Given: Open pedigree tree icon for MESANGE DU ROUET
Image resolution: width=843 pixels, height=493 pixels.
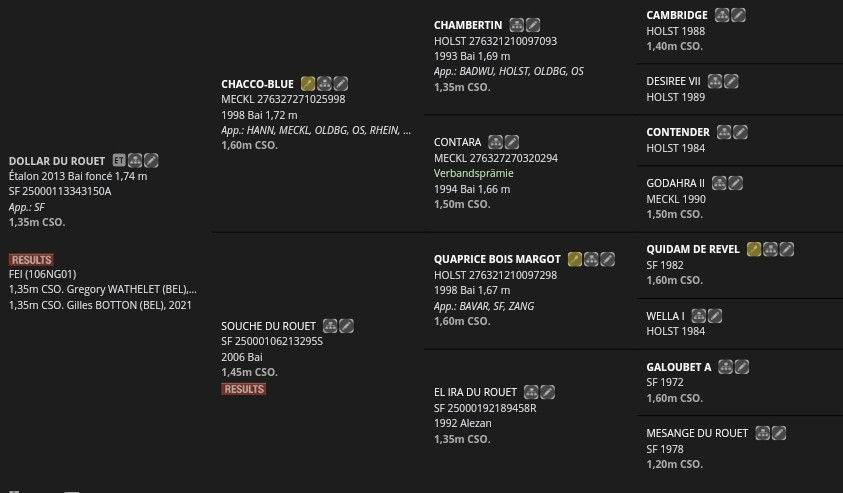Looking at the screenshot, I should coord(762,433).
